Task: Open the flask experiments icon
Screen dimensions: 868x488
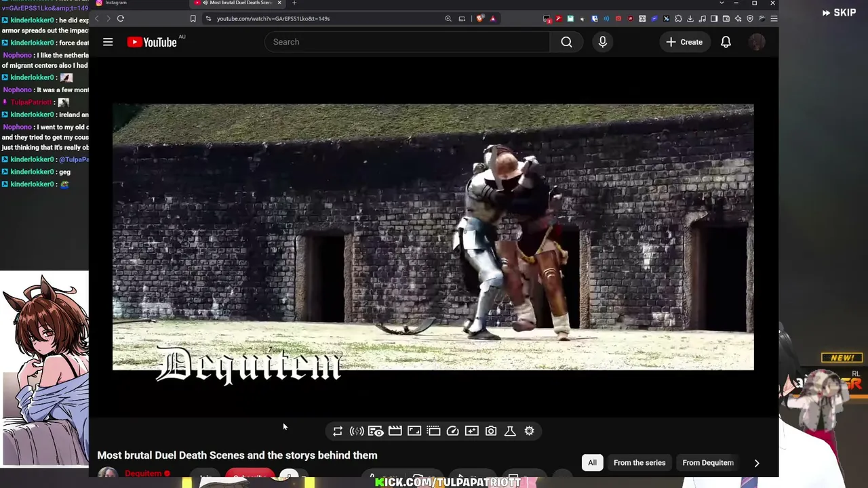Action: [510, 431]
